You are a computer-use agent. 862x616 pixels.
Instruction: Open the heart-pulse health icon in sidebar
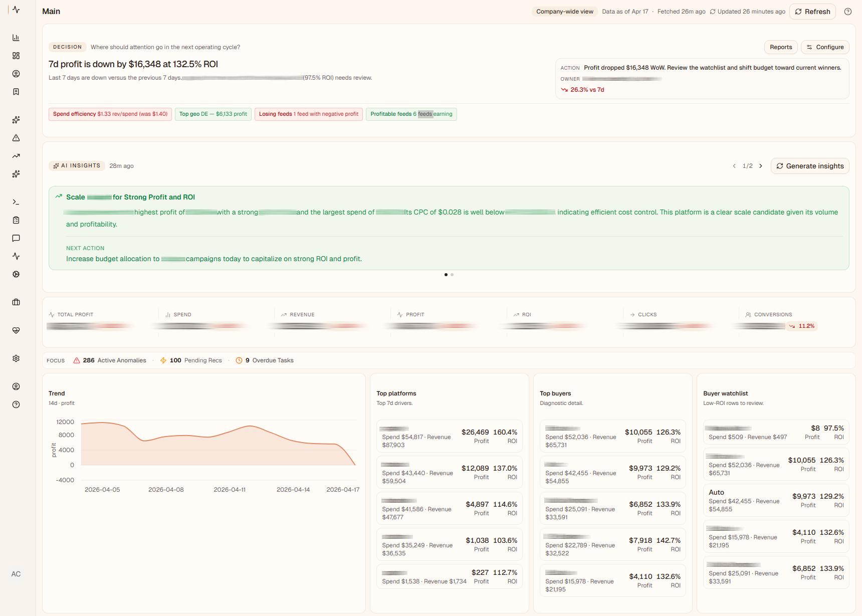[x=16, y=330]
